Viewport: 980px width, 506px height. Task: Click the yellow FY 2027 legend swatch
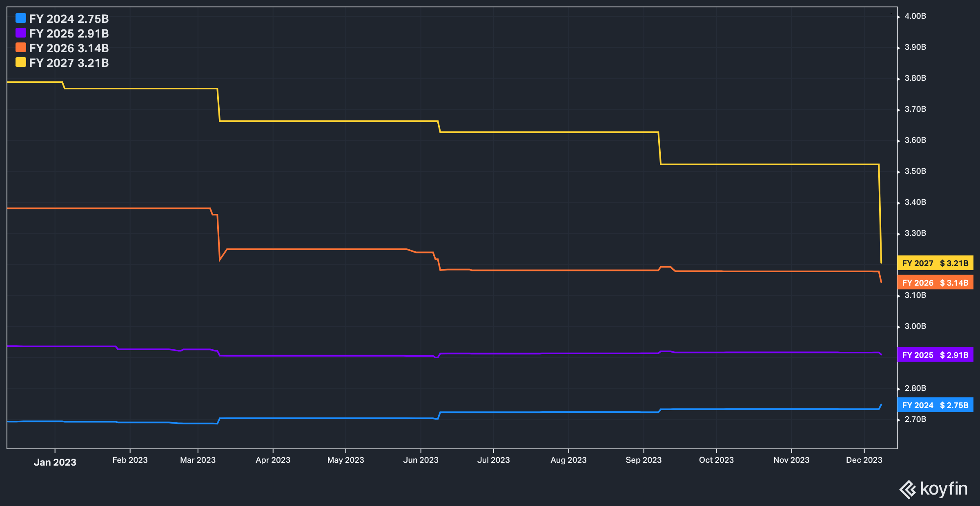point(21,62)
